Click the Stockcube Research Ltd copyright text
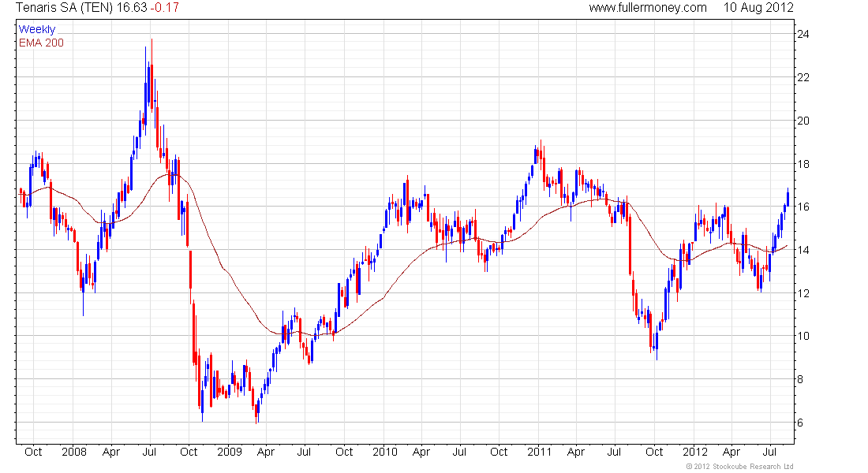 coord(739,467)
